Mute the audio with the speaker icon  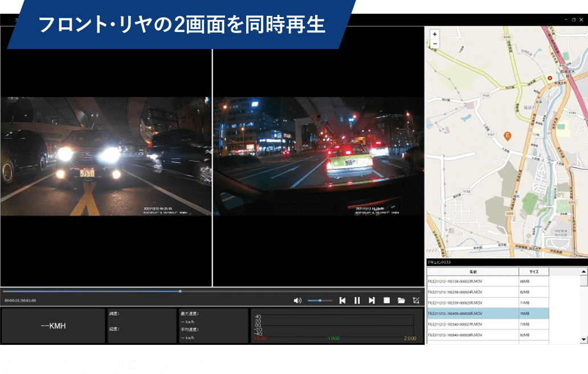click(297, 300)
